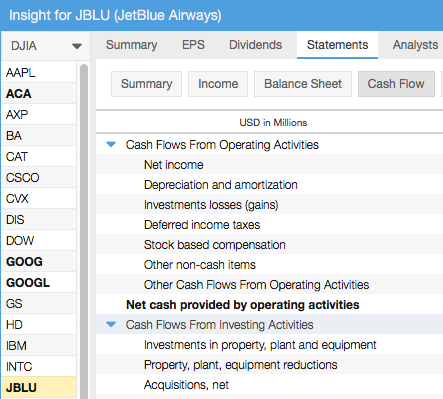This screenshot has height=399, width=443.
Task: Select GS in the ticker list
Action: point(39,303)
